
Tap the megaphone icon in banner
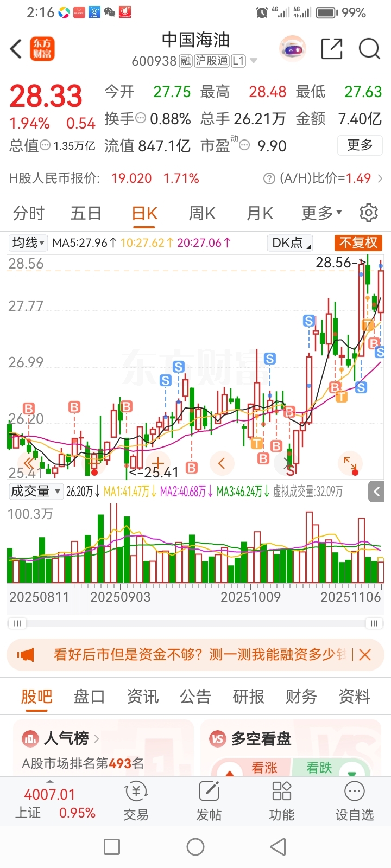point(26,655)
